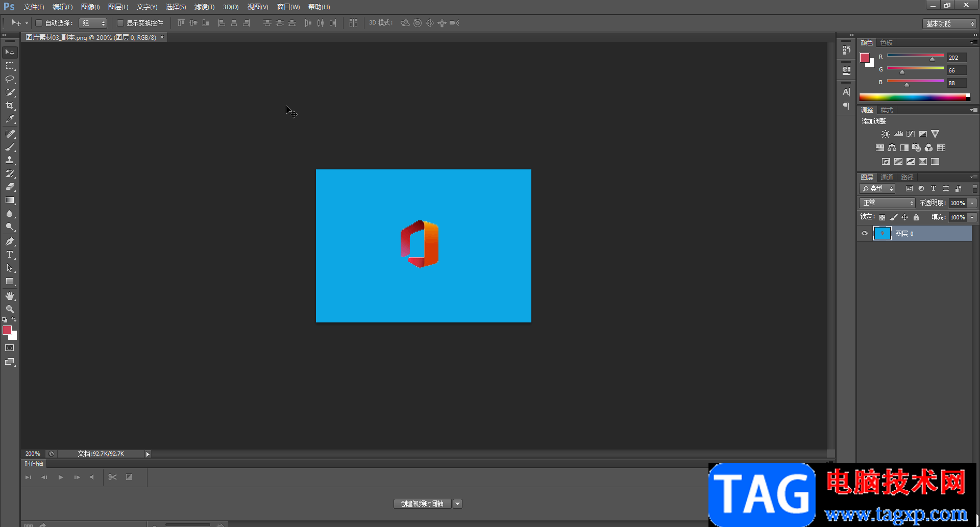Add a Brightness/Contrast adjustment

(x=886, y=134)
